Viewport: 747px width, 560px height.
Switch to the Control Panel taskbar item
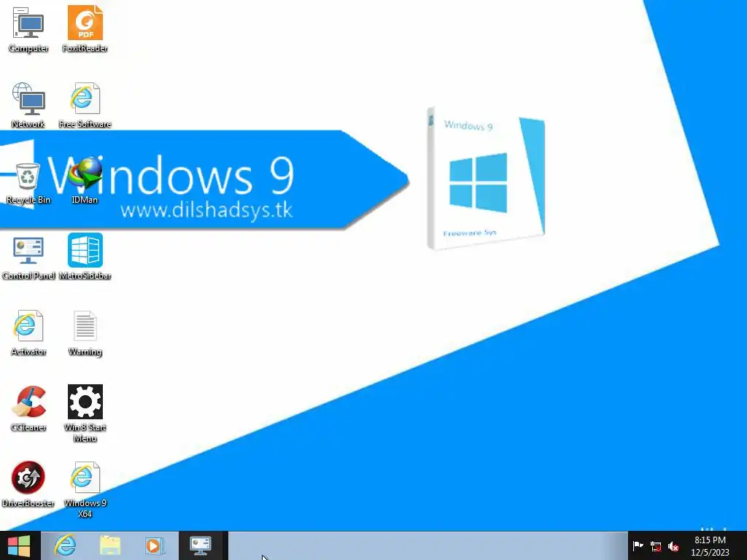201,545
